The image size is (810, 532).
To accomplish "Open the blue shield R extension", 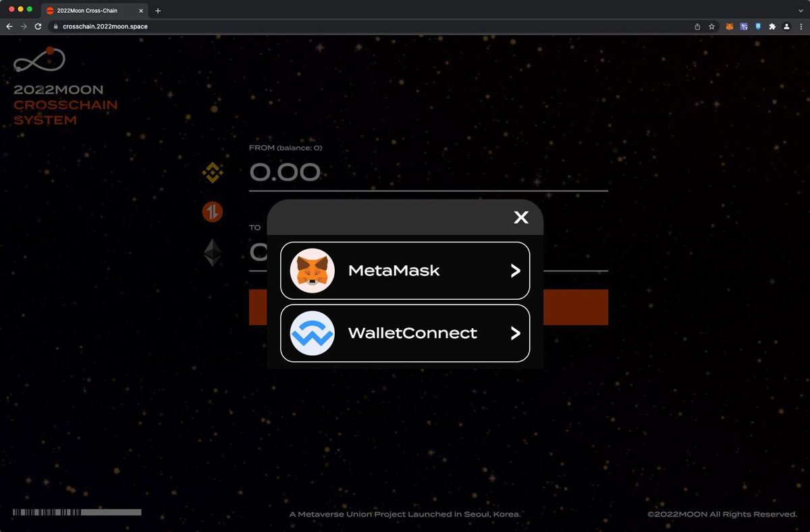I will tap(758, 26).
